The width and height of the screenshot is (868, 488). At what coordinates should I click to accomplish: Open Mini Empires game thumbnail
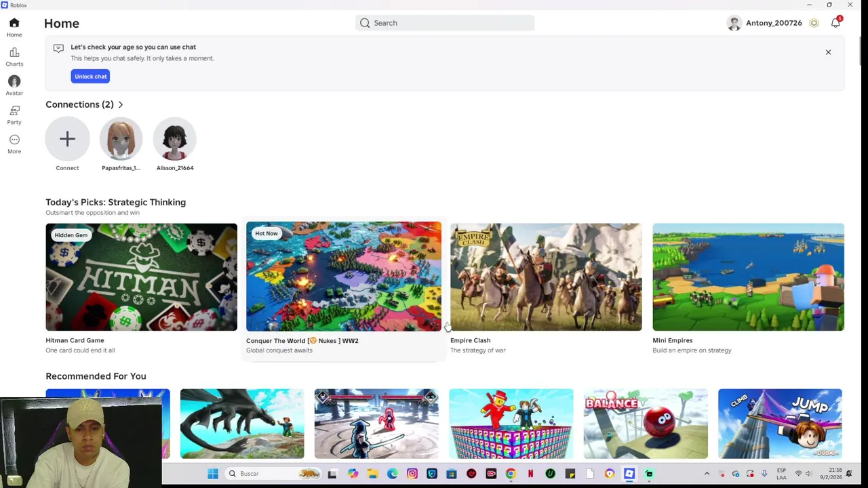[748, 277]
